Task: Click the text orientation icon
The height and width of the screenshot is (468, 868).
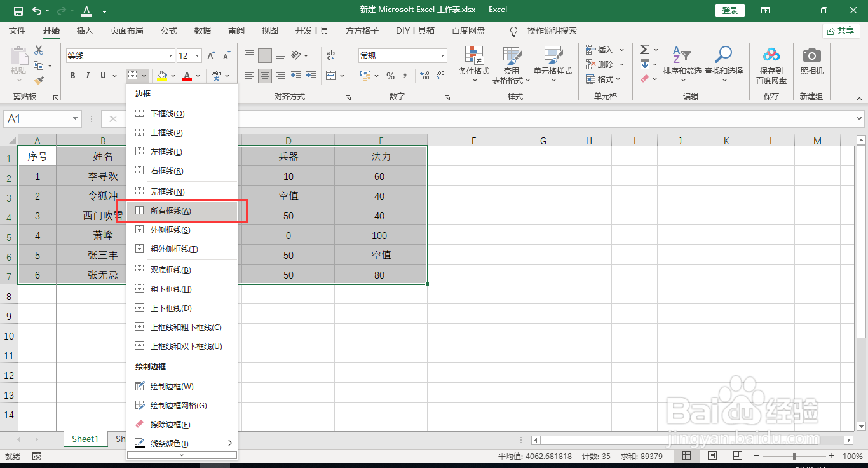Action: 296,55
